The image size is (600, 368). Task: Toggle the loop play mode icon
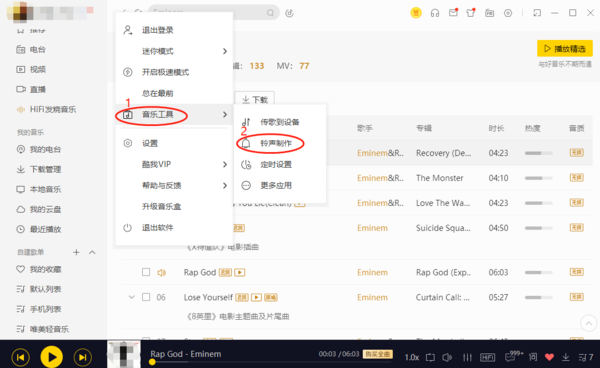pos(430,357)
